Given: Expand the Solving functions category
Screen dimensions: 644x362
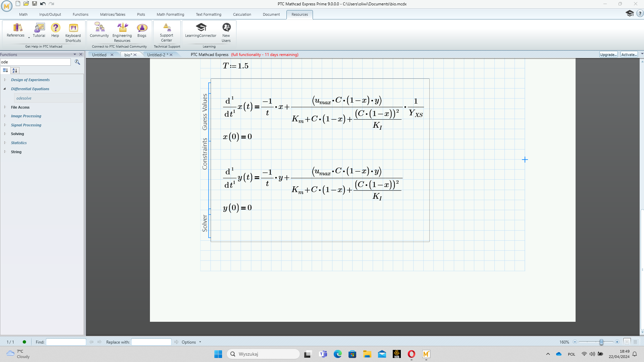Looking at the screenshot, I should point(5,134).
